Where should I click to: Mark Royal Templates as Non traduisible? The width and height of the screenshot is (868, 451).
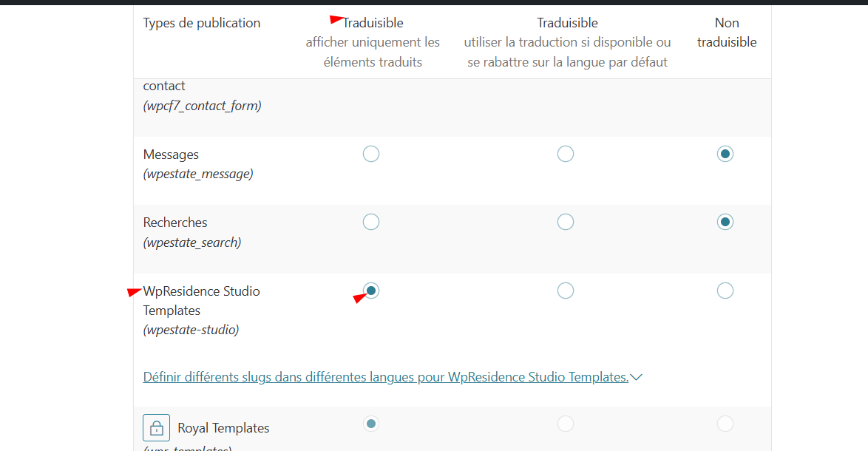pos(725,424)
